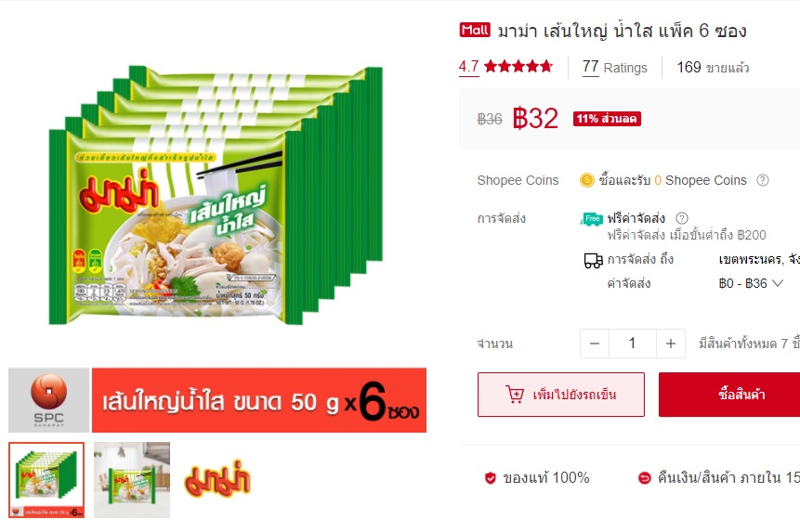Click the free shipping help question-mark icon
This screenshot has width=800, height=532.
click(682, 218)
